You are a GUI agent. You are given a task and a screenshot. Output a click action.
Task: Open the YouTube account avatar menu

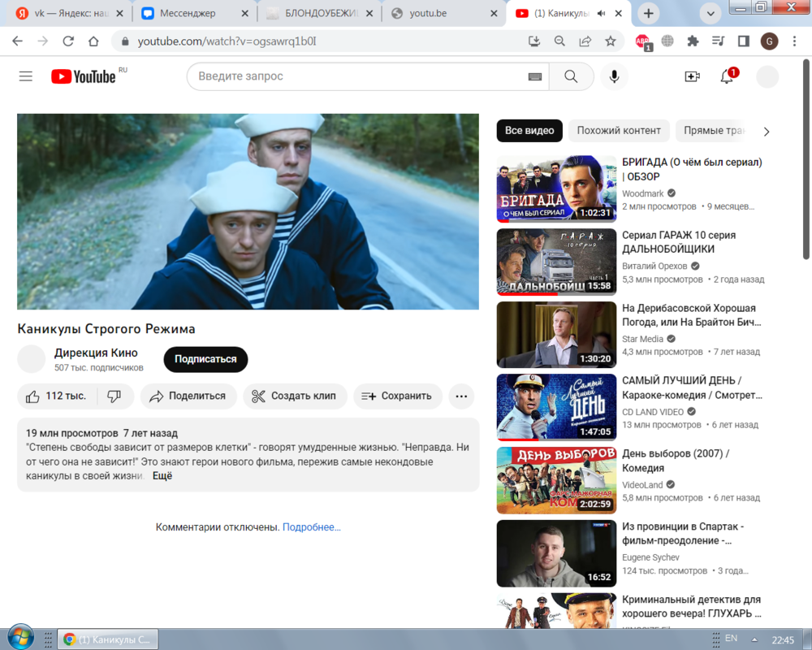click(767, 76)
